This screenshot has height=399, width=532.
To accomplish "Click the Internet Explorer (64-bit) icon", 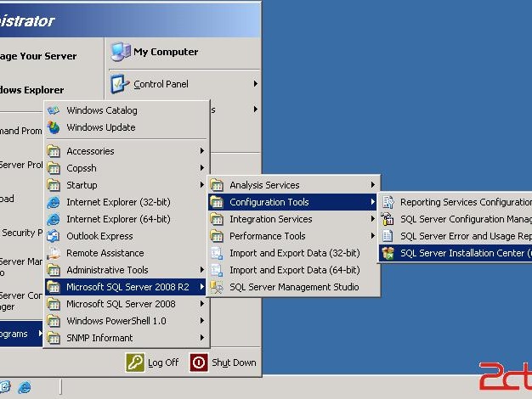I will point(54,219).
